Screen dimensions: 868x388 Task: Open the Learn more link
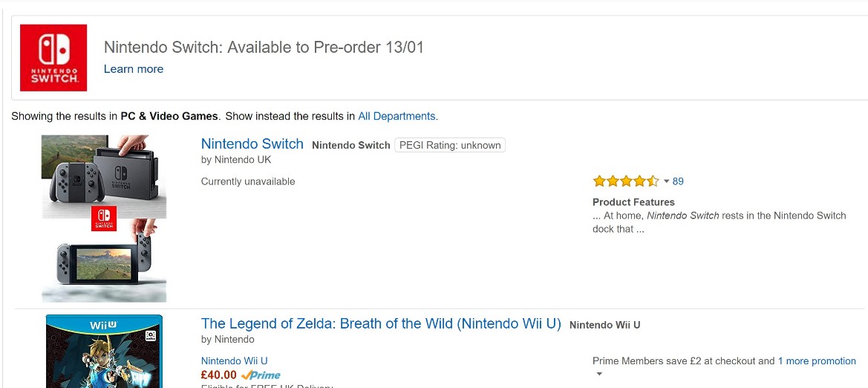134,69
